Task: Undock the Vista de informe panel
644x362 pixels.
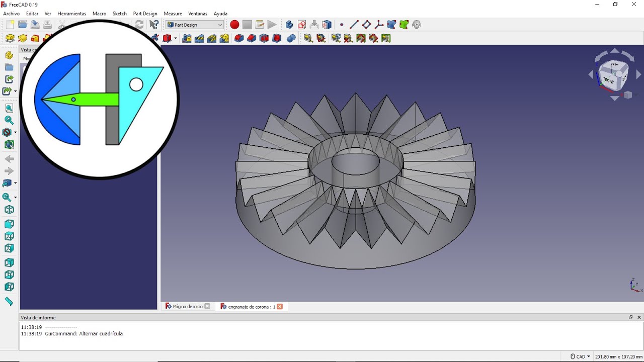Action: pyautogui.click(x=630, y=317)
